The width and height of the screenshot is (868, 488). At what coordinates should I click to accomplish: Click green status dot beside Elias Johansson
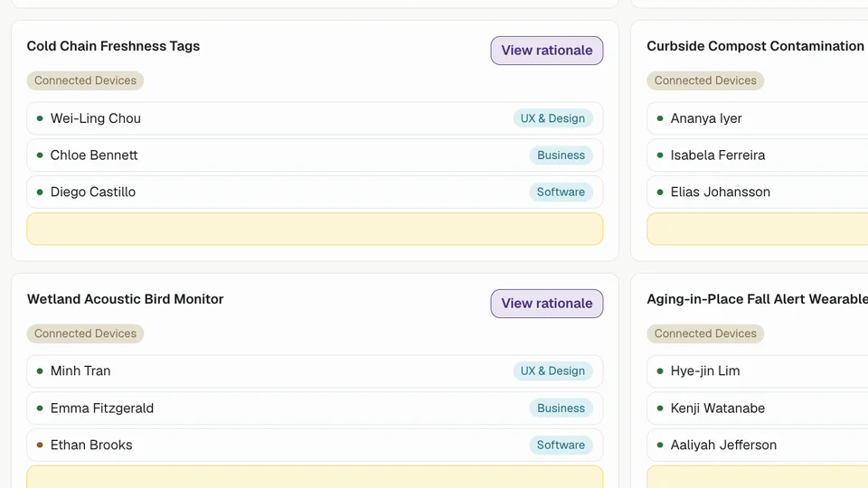660,192
